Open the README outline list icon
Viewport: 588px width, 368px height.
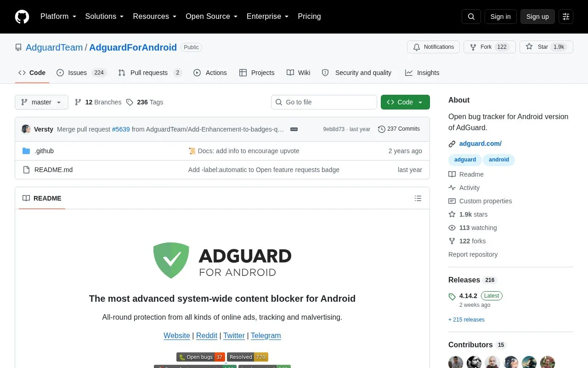pyautogui.click(x=418, y=198)
